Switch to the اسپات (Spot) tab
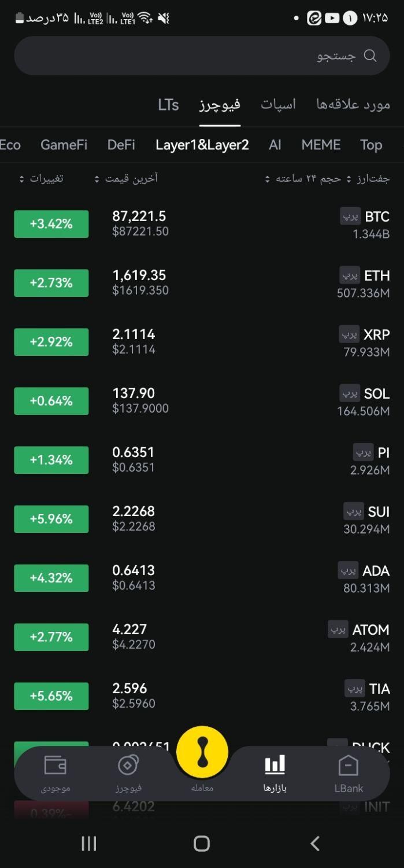404x868 pixels. [278, 105]
